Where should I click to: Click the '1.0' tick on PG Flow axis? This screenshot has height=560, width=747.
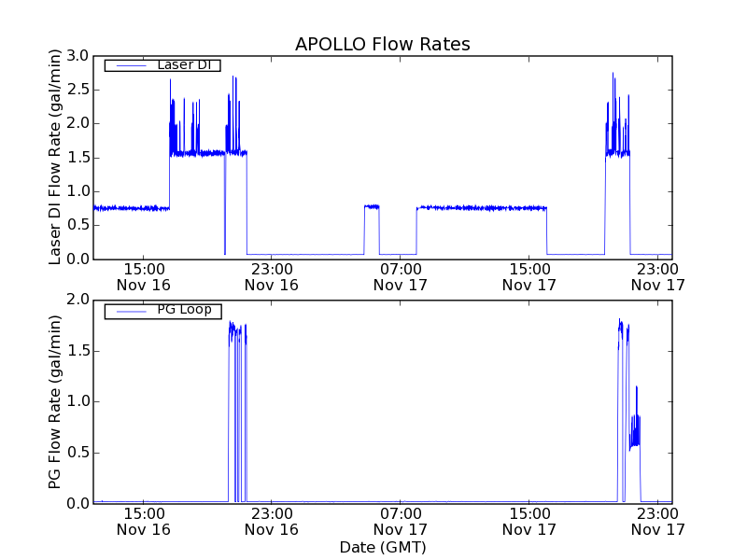point(78,401)
